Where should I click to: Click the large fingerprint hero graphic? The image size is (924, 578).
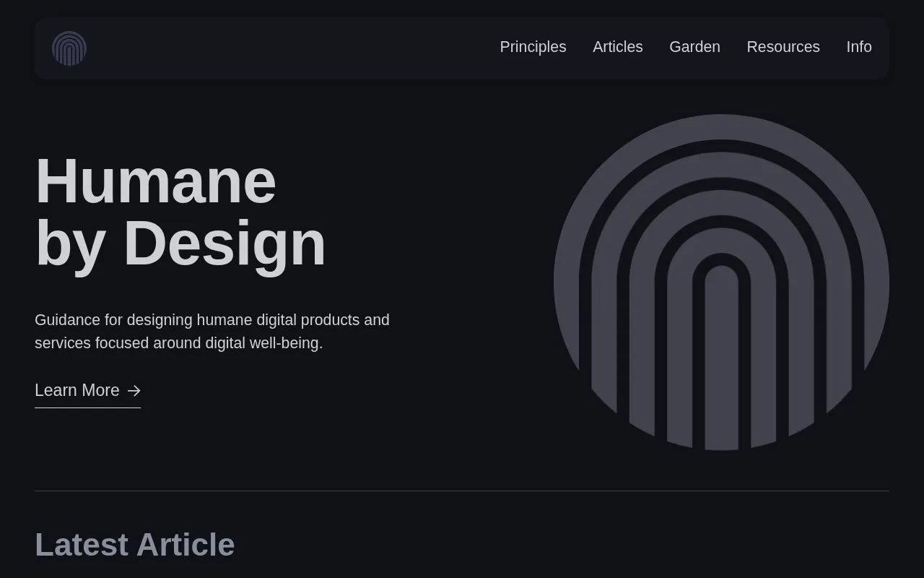click(x=721, y=282)
